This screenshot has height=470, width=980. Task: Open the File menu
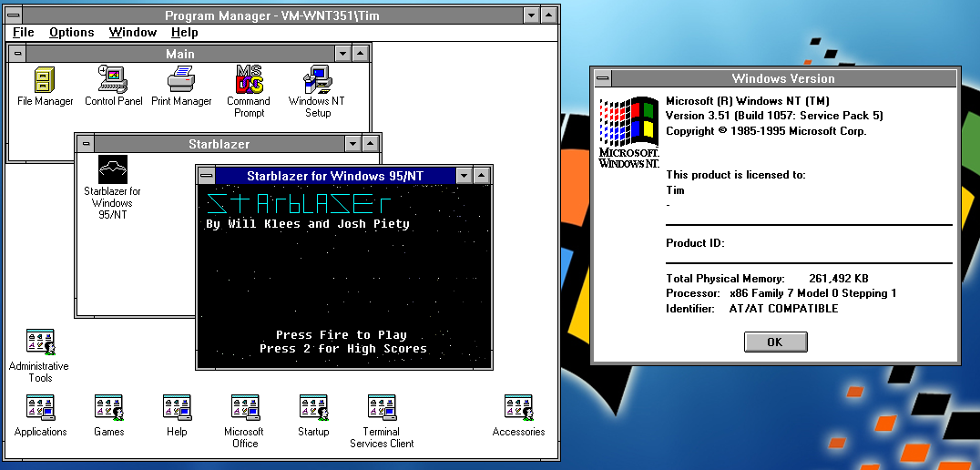[x=24, y=32]
